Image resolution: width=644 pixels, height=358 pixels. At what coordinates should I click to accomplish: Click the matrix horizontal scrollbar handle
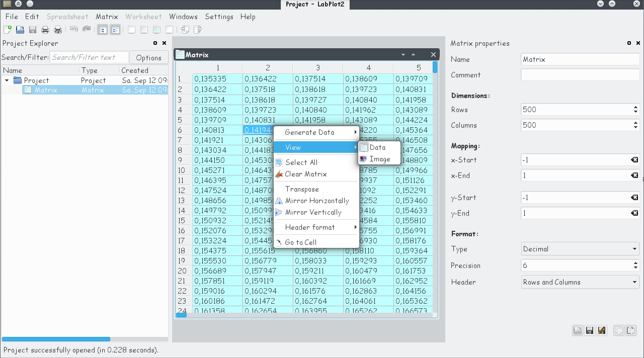181,315
